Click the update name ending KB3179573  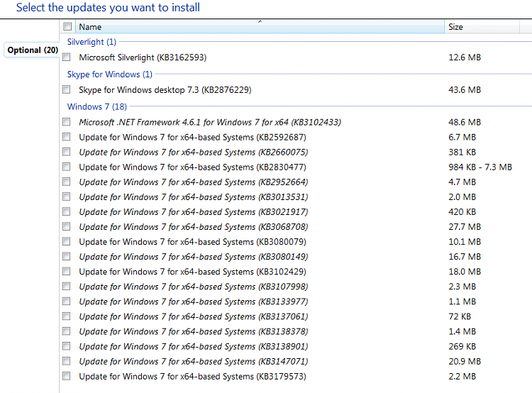(192, 377)
